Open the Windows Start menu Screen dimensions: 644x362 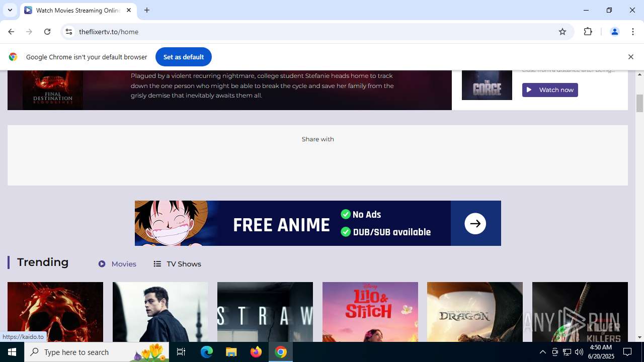(12, 352)
